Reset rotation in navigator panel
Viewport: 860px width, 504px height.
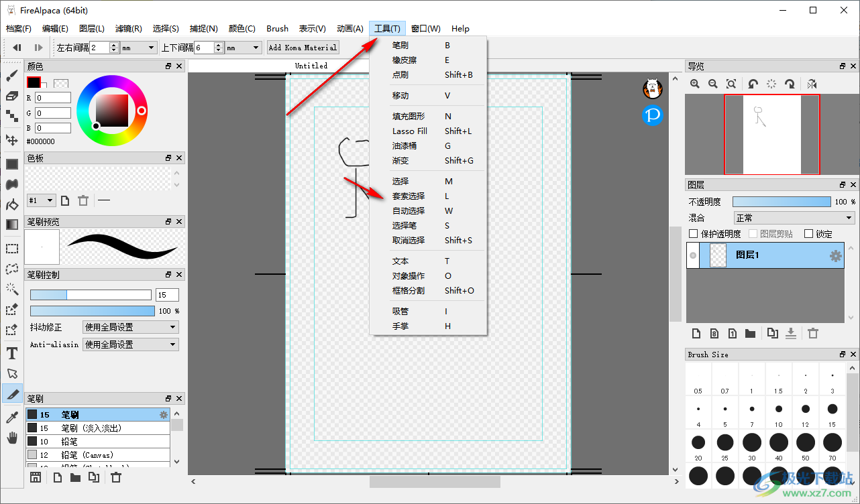pos(771,84)
